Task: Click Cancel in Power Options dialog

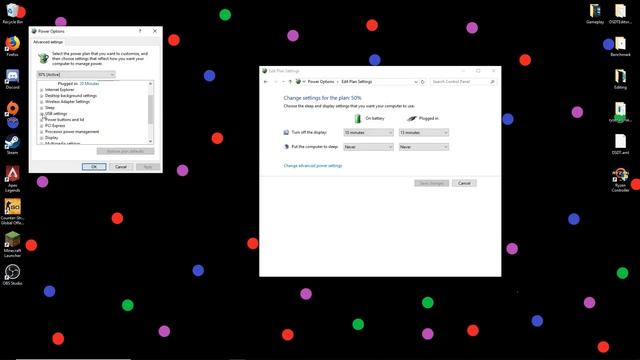Action: [x=121, y=167]
